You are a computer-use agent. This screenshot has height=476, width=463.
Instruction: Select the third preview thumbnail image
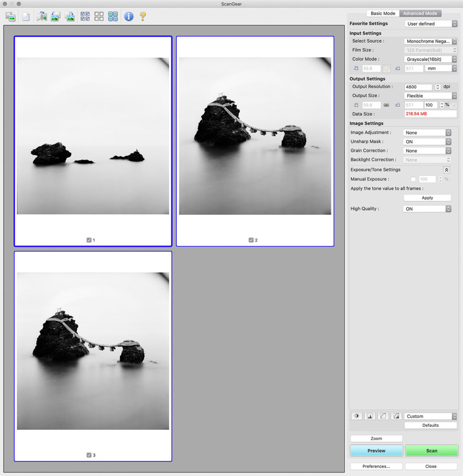[93, 351]
